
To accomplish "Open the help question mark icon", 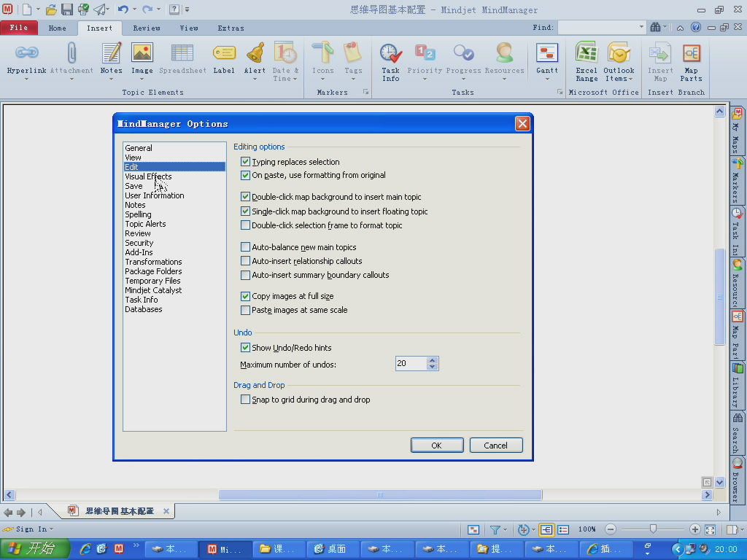I will (x=695, y=27).
